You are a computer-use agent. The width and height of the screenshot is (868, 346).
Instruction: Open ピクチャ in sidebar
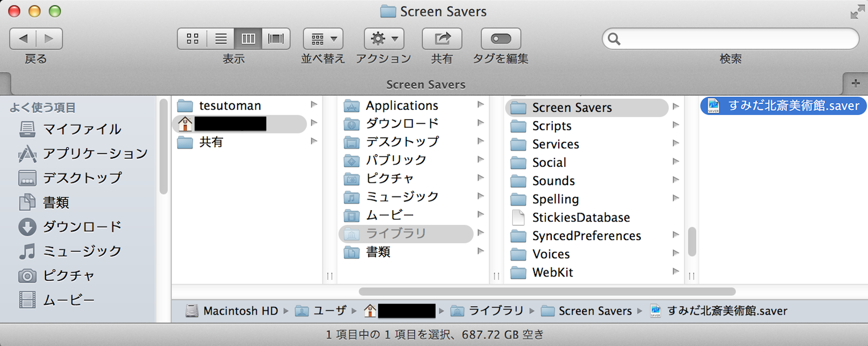[x=56, y=275]
